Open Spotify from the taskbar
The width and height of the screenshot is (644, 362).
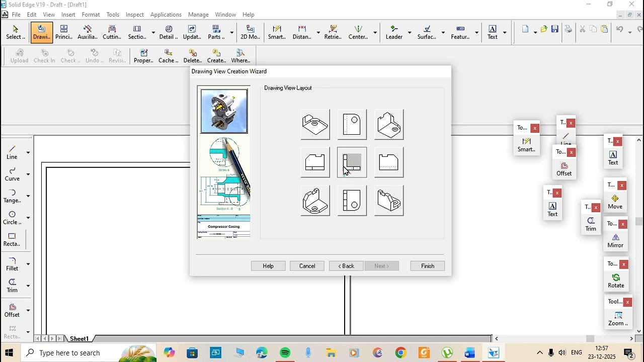[285, 353]
